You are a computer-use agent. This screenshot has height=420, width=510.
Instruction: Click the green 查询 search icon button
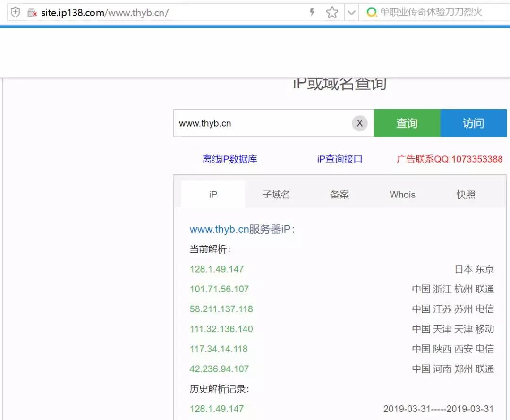pyautogui.click(x=407, y=123)
